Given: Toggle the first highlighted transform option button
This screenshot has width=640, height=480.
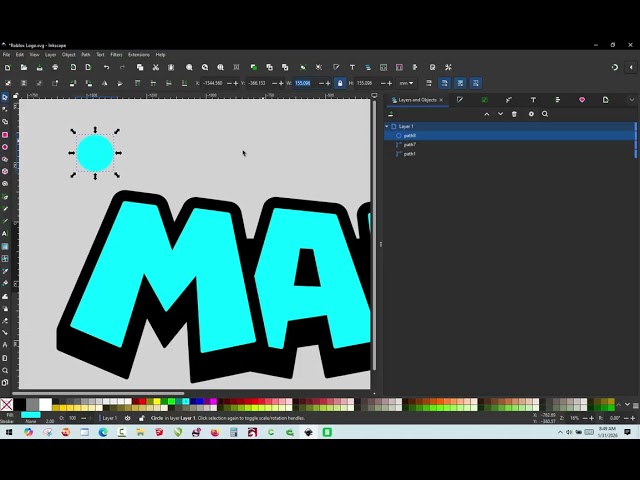Looking at the screenshot, I should [444, 83].
